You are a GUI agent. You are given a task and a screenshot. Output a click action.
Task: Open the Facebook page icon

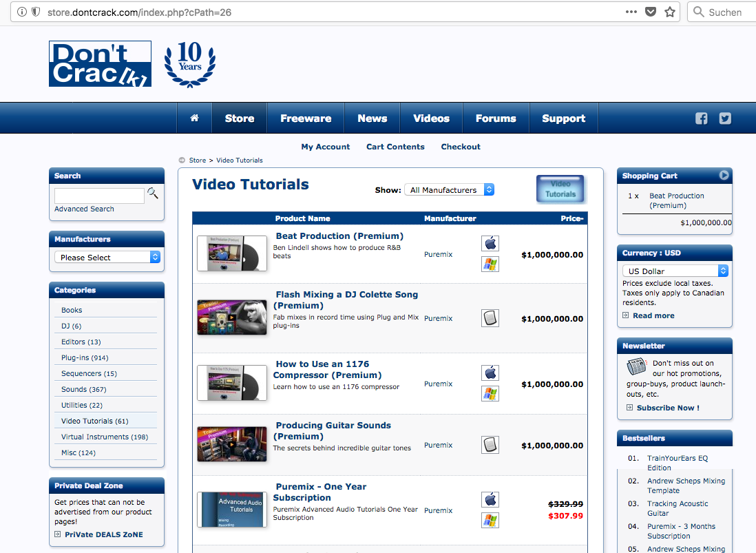click(x=701, y=118)
